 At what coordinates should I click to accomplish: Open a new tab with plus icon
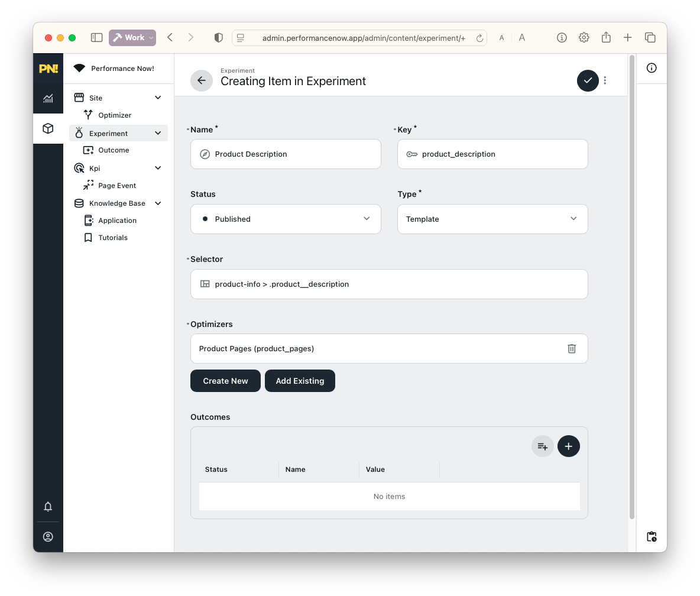[x=628, y=38]
